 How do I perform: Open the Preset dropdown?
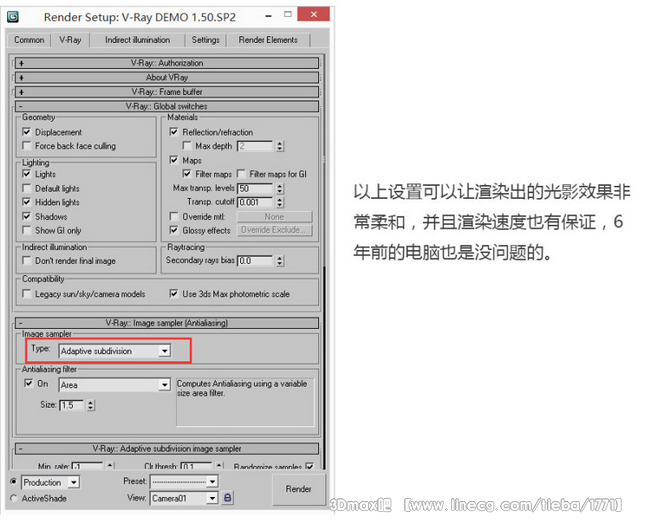tap(184, 481)
